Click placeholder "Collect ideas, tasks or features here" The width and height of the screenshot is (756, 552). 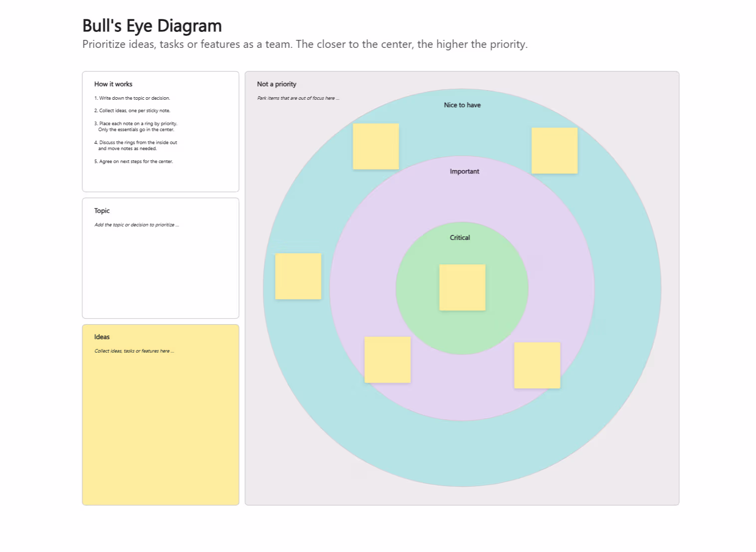pos(134,351)
